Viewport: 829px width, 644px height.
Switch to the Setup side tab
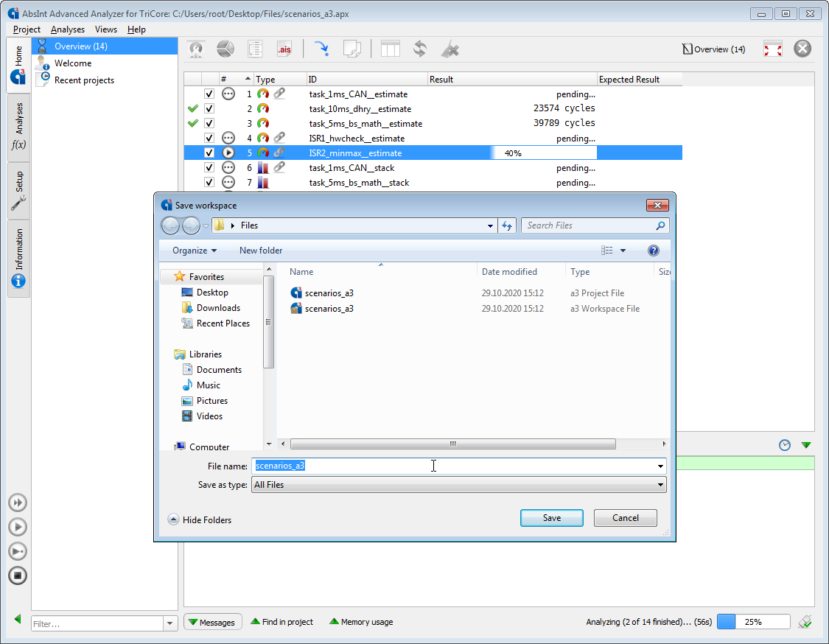(18, 191)
